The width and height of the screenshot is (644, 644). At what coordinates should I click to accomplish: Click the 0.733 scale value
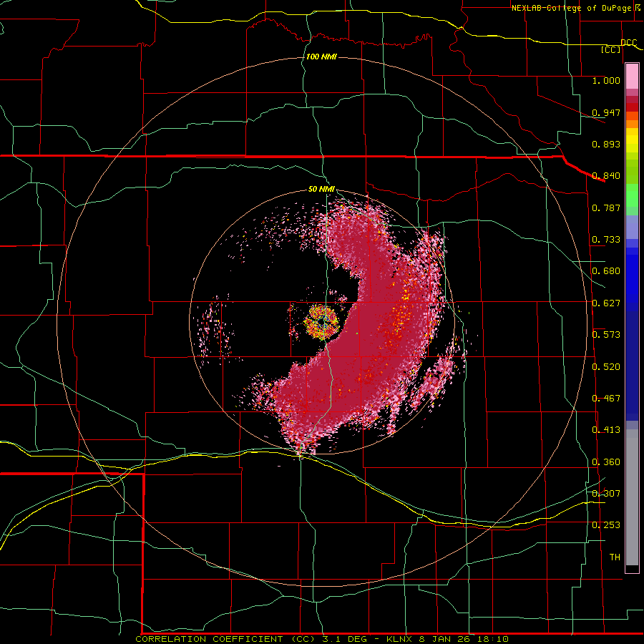606,240
